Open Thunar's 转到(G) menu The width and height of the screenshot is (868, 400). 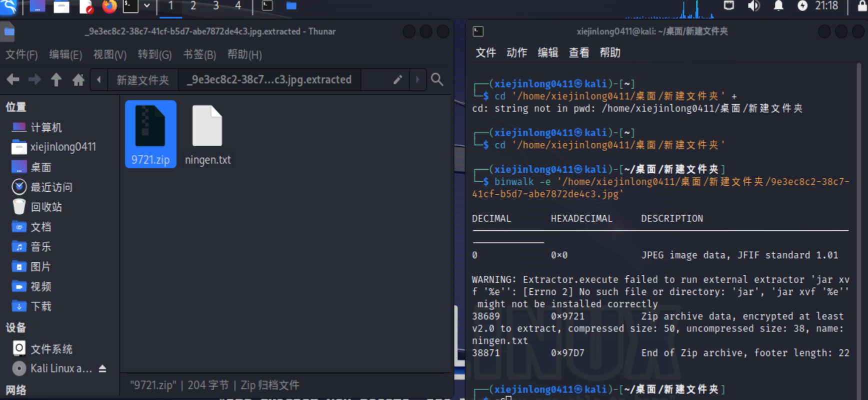pyautogui.click(x=155, y=55)
